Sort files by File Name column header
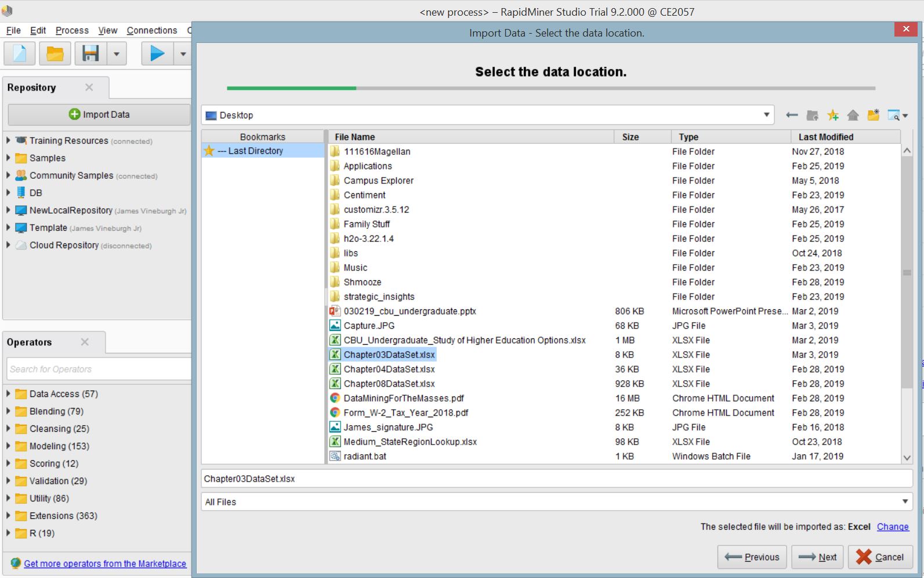This screenshot has height=578, width=924. click(472, 137)
